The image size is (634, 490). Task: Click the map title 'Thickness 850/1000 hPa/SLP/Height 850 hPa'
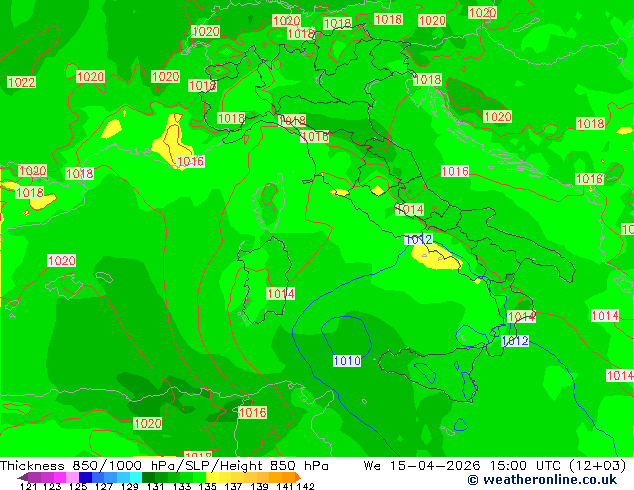click(164, 466)
